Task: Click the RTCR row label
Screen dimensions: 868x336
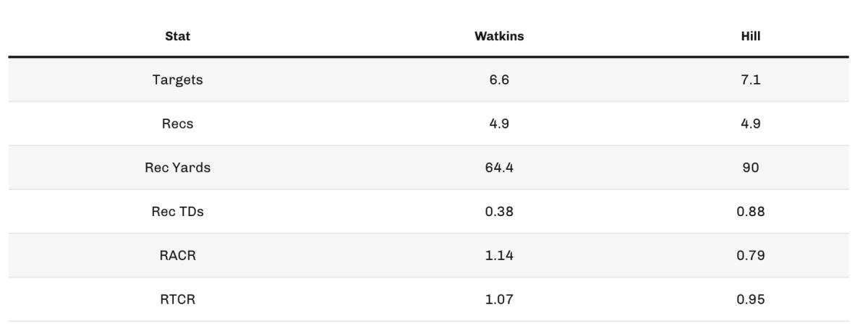Action: click(177, 299)
